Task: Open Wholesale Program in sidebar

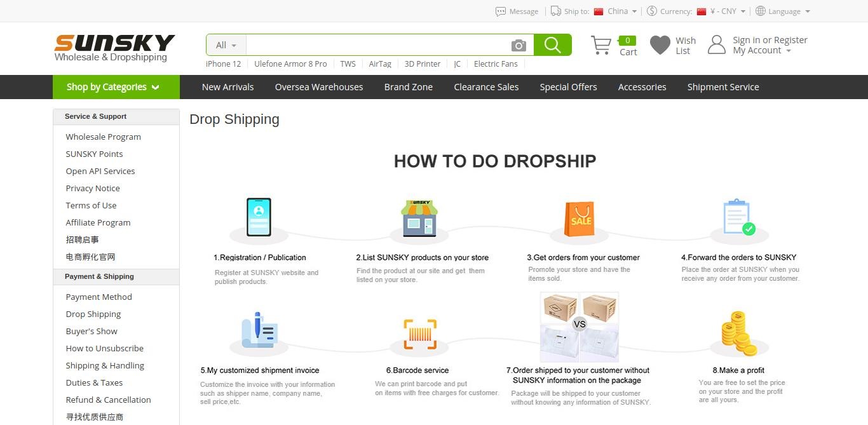Action: (x=104, y=137)
